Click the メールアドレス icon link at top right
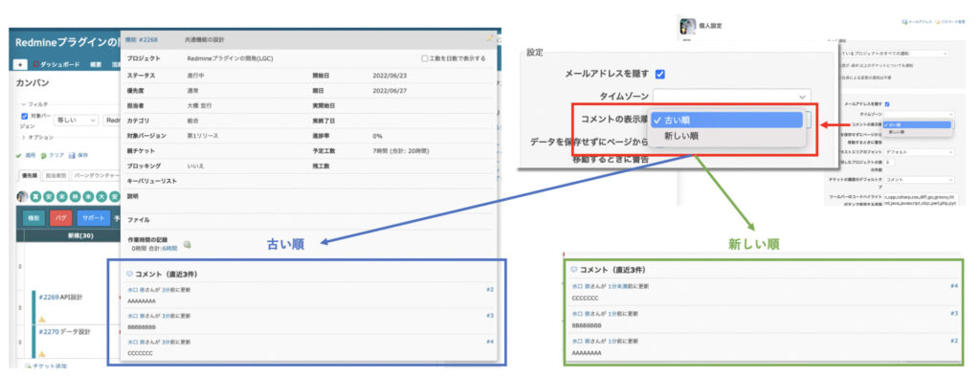 916,22
